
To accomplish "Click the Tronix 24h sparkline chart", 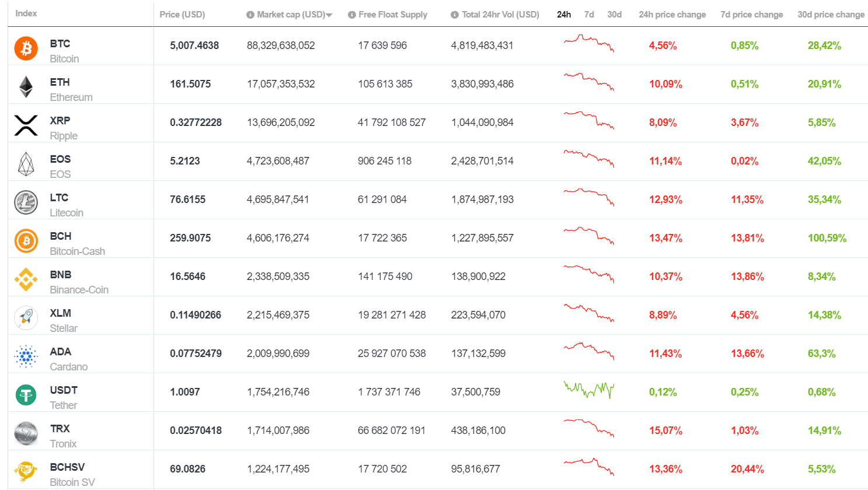I will click(x=589, y=428).
